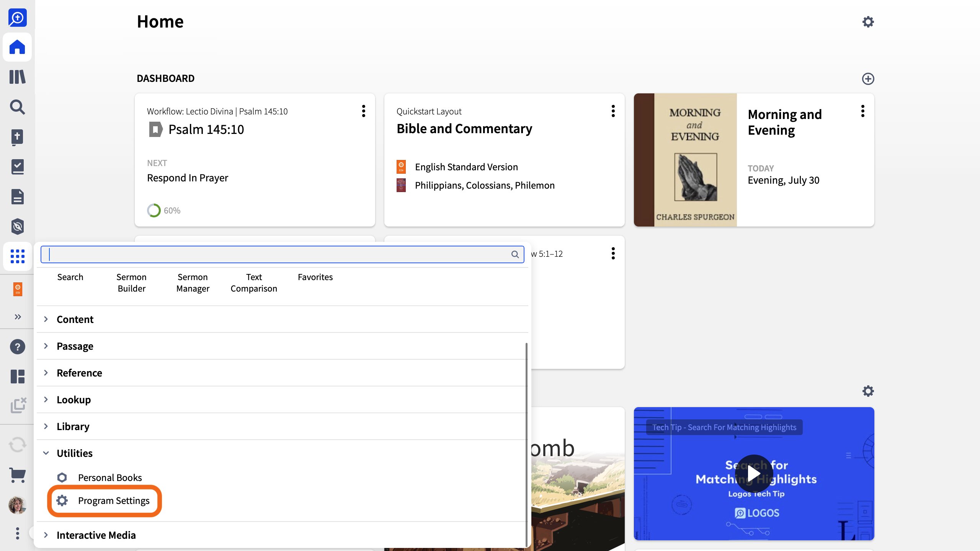
Task: Expand the Passage section
Action: click(x=282, y=346)
